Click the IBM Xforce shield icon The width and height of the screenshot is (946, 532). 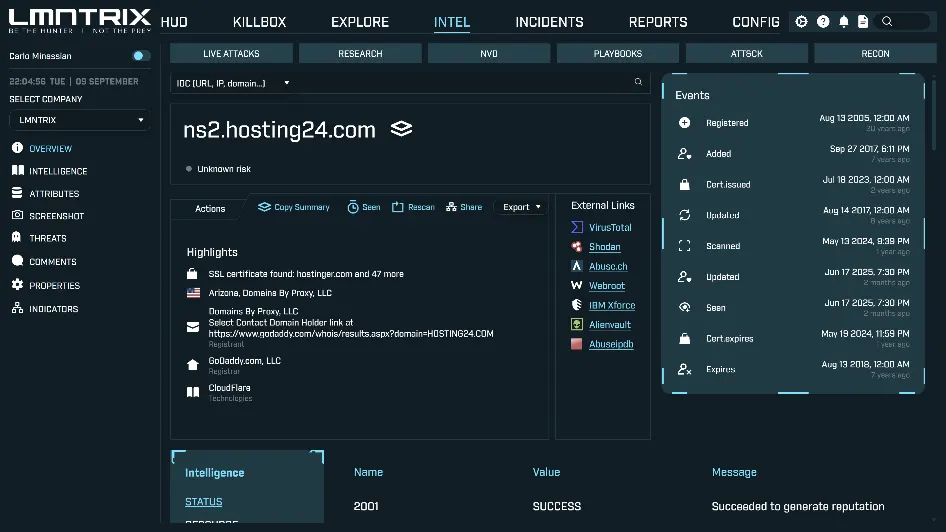click(577, 305)
